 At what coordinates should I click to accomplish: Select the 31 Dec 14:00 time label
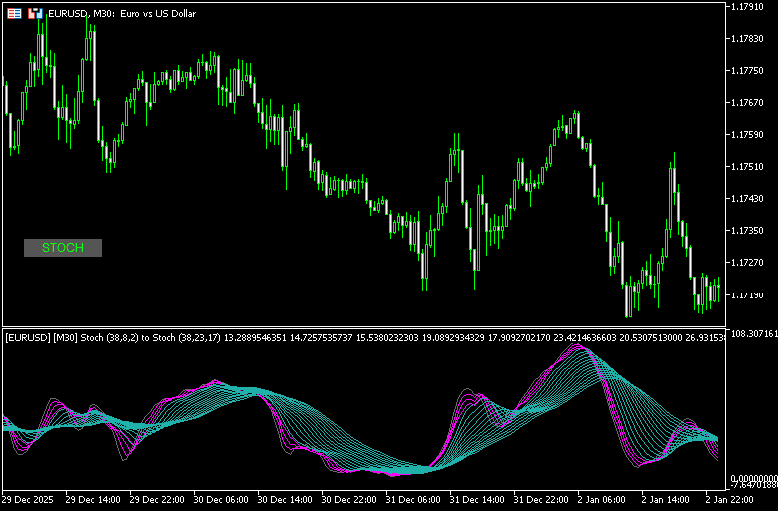[479, 498]
